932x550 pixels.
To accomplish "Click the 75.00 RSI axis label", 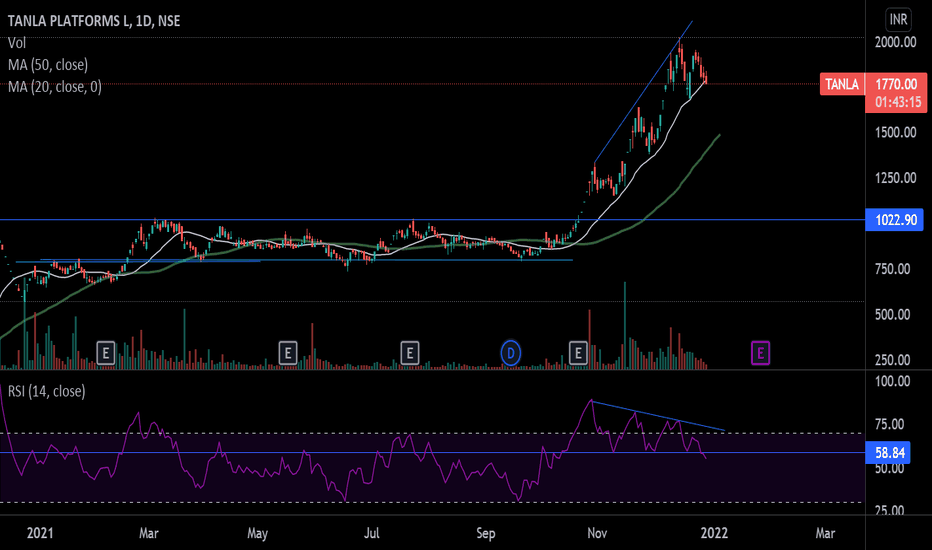I will [x=889, y=424].
